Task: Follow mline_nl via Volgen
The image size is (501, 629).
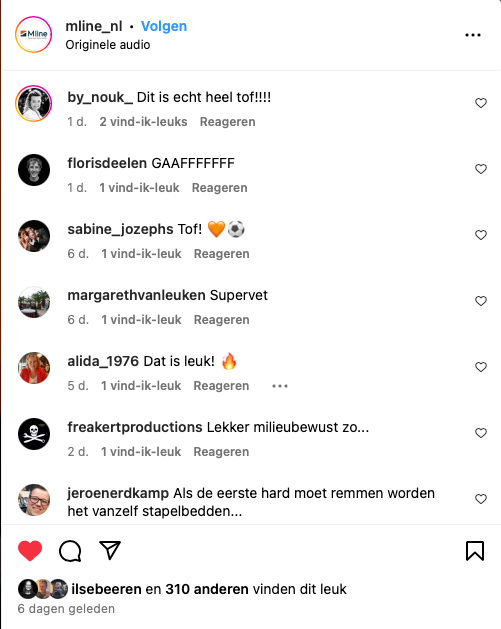Action: (164, 26)
